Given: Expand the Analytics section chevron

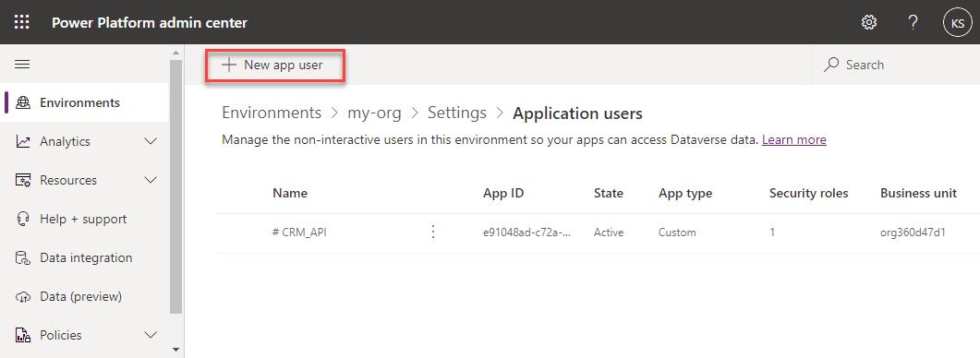Looking at the screenshot, I should pos(151,142).
